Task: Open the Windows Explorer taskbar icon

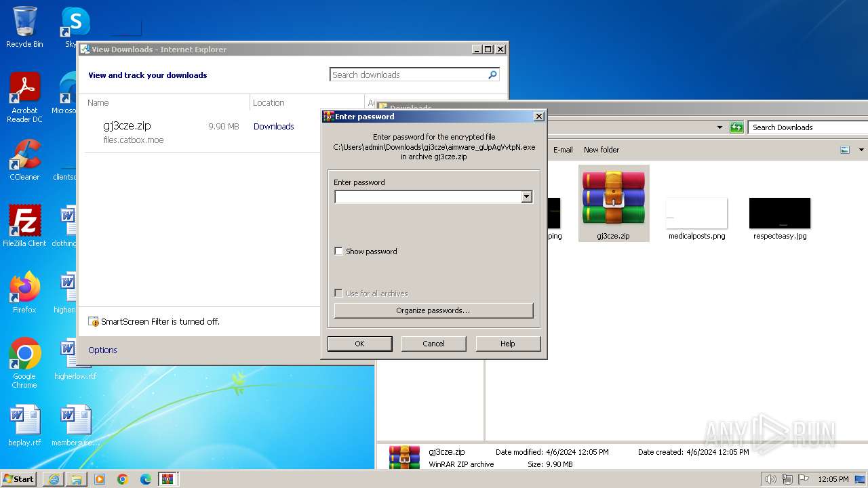Action: click(x=77, y=479)
